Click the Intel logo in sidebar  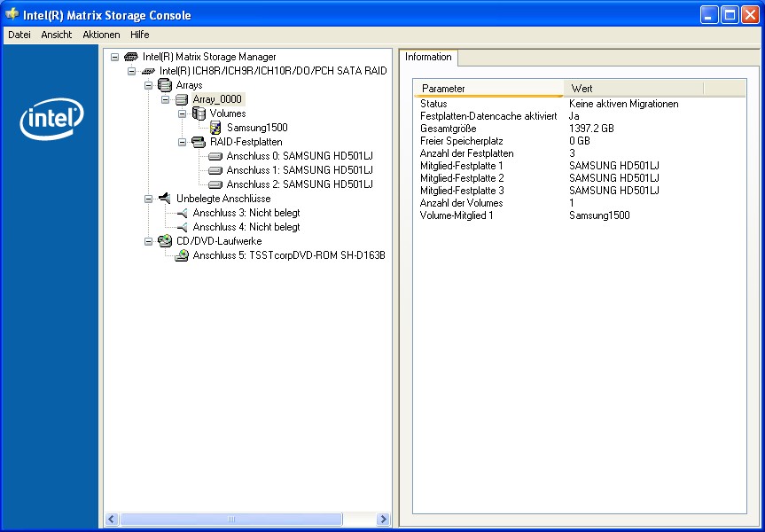pyautogui.click(x=51, y=119)
